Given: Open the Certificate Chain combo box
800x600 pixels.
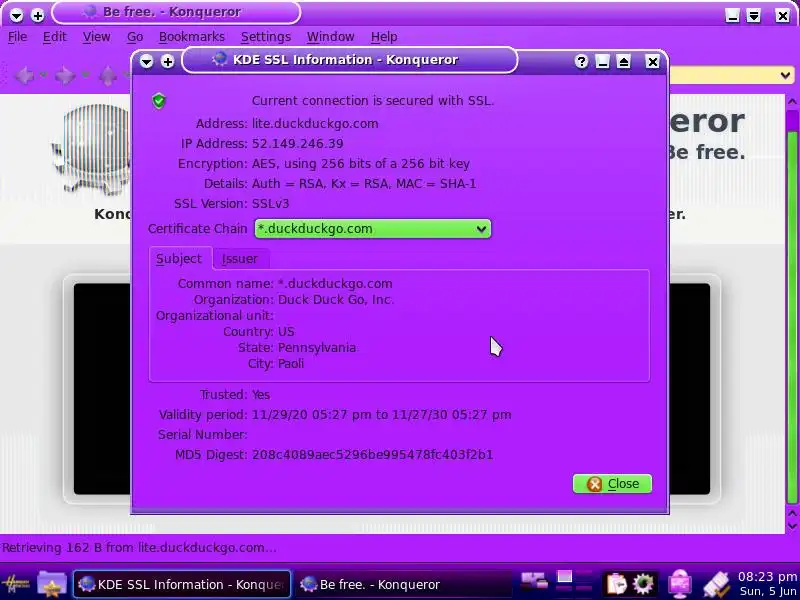Looking at the screenshot, I should coord(372,229).
